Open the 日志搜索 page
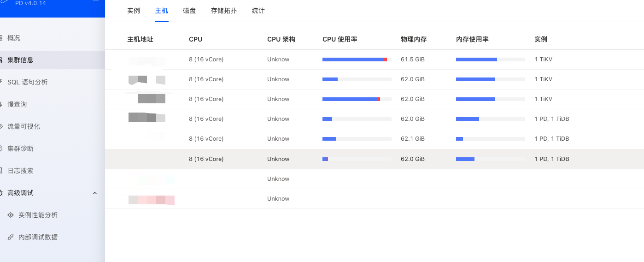Screen dimensions: 644x262 (x=20, y=171)
